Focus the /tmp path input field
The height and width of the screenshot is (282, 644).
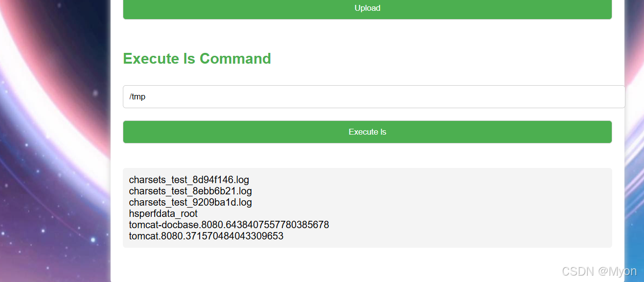[374, 96]
